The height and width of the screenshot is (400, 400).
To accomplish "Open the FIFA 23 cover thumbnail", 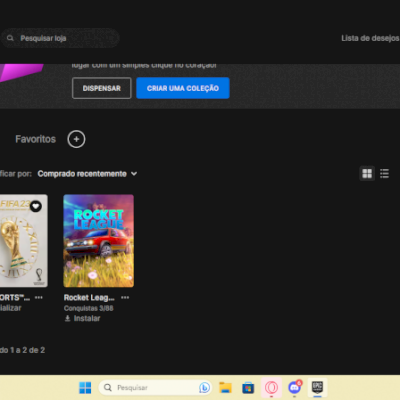I will 24,241.
